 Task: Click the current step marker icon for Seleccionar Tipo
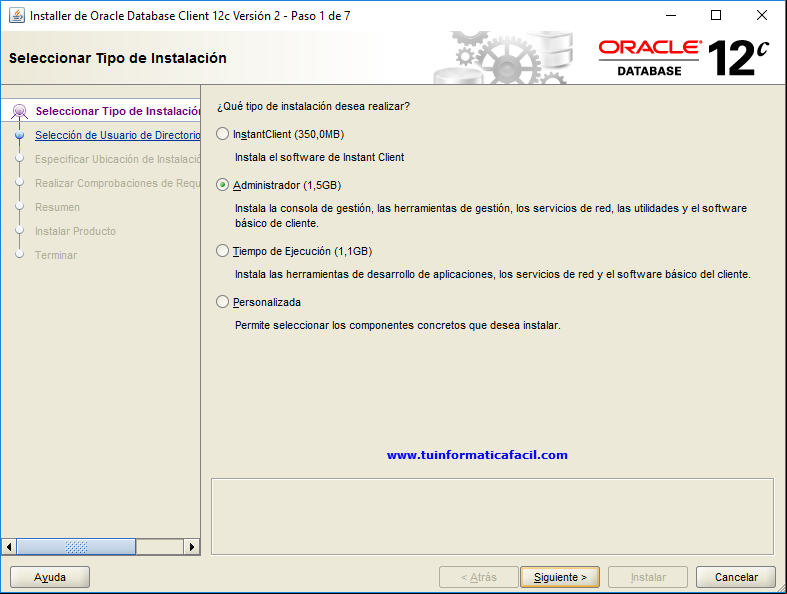[x=20, y=111]
